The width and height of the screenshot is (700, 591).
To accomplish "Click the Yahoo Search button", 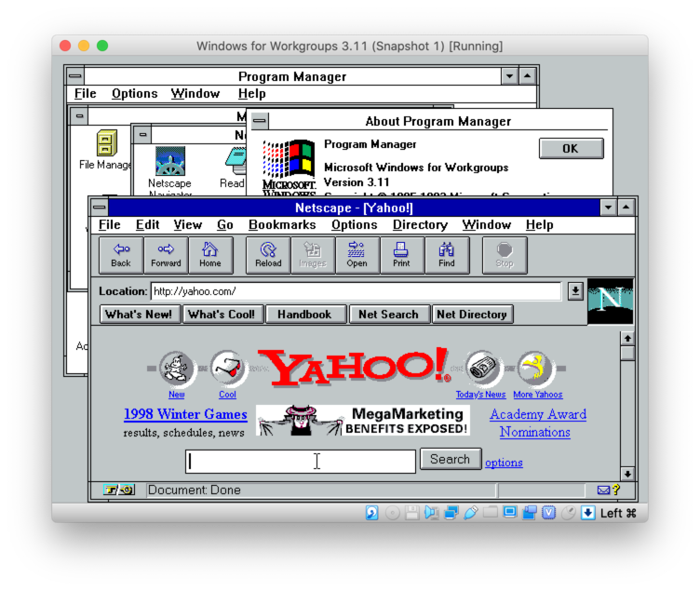I will [450, 460].
